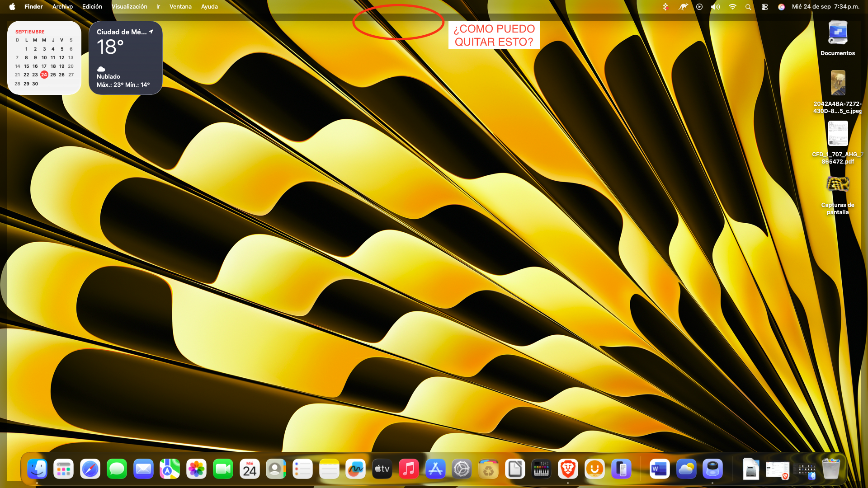
Task: Launch the Photos app
Action: click(x=196, y=469)
